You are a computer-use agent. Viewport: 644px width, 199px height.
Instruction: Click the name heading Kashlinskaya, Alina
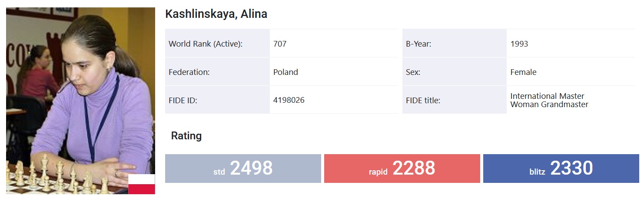point(216,14)
